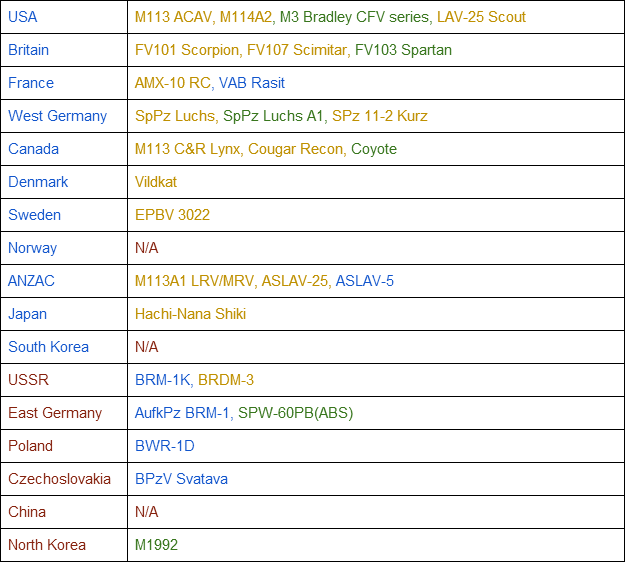This screenshot has height=562, width=625.
Task: Select BWR-1D
Action: click(x=164, y=446)
